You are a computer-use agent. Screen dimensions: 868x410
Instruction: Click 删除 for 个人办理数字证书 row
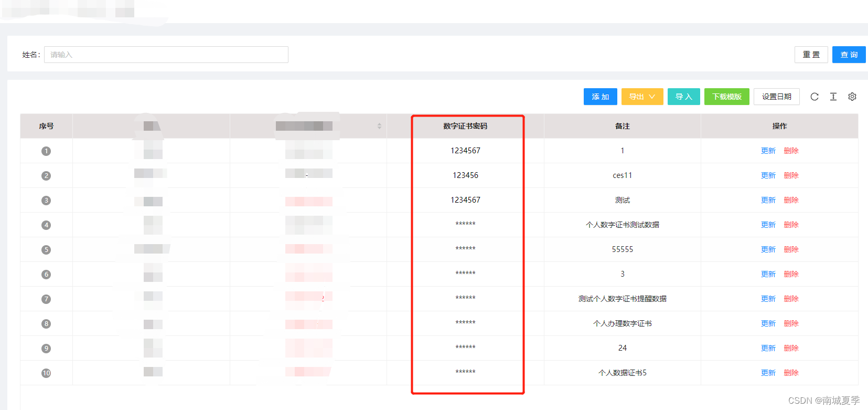click(791, 323)
